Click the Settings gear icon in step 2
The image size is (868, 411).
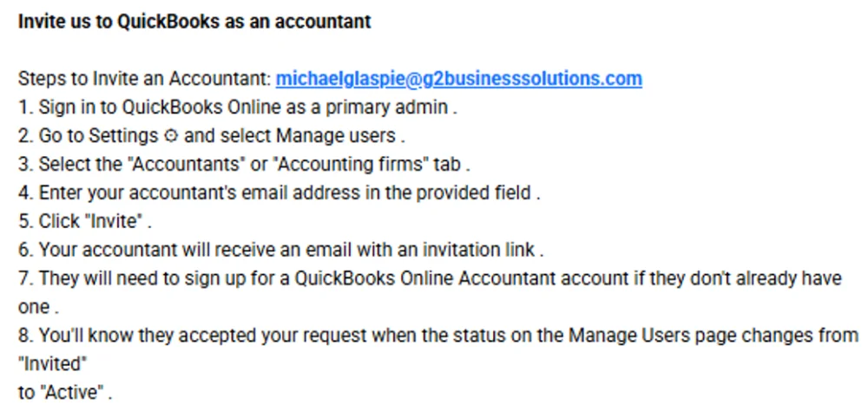172,136
